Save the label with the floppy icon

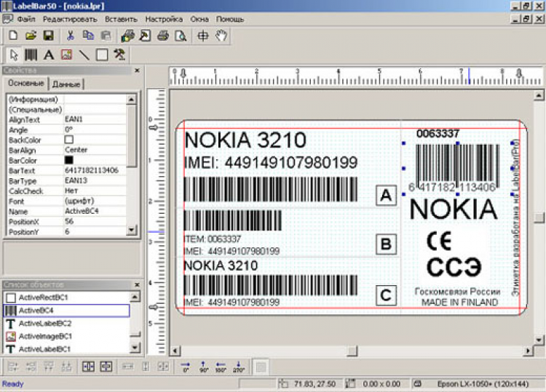48,36
